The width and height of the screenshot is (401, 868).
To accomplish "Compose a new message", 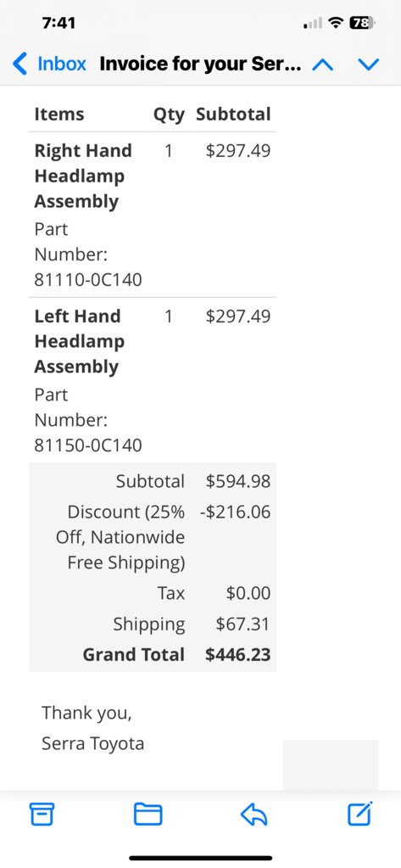I will [x=360, y=813].
